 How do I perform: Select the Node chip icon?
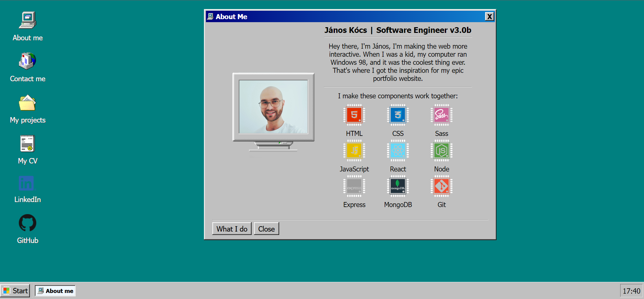441,151
